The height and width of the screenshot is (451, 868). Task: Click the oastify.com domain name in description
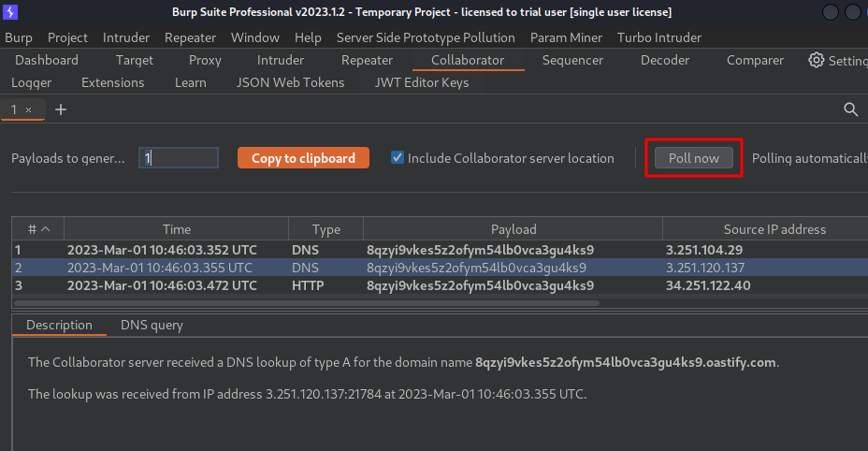point(626,362)
